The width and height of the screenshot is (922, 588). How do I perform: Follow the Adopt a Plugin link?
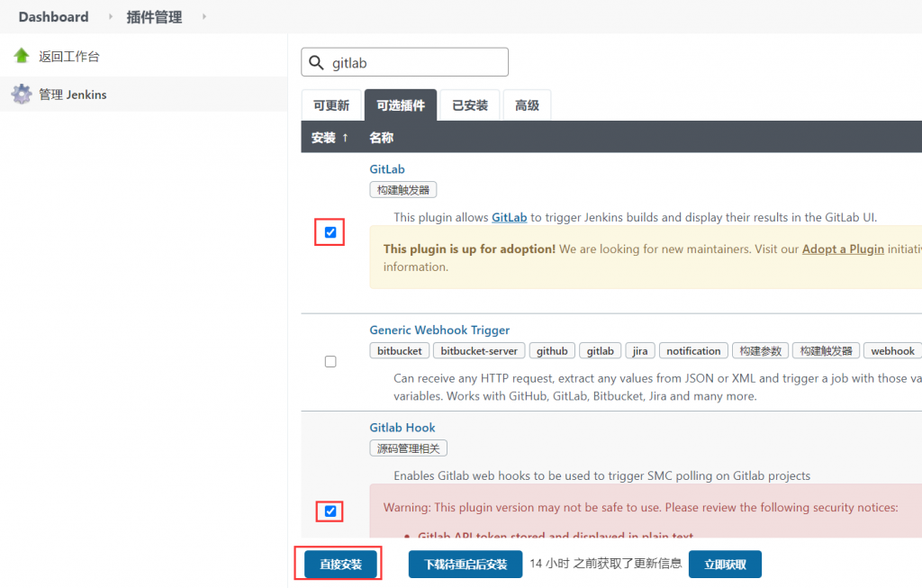pyautogui.click(x=843, y=249)
